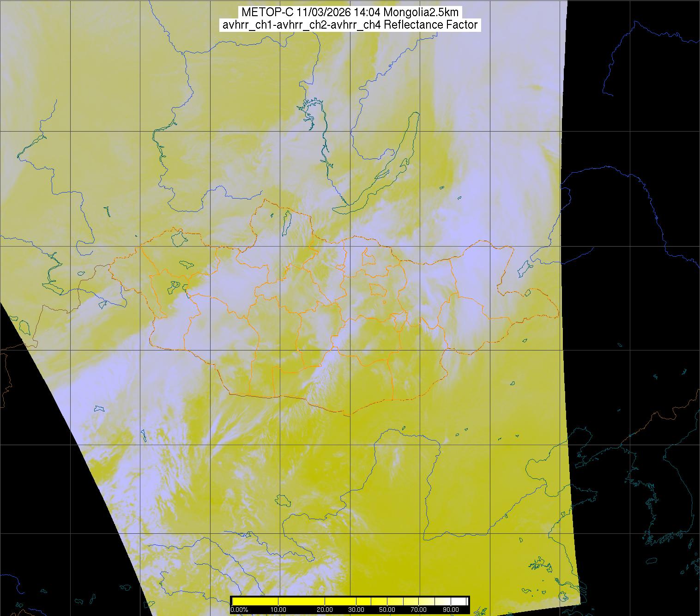Click the 10.00 tick on the color scale
This screenshot has width=700, height=616.
click(x=279, y=610)
